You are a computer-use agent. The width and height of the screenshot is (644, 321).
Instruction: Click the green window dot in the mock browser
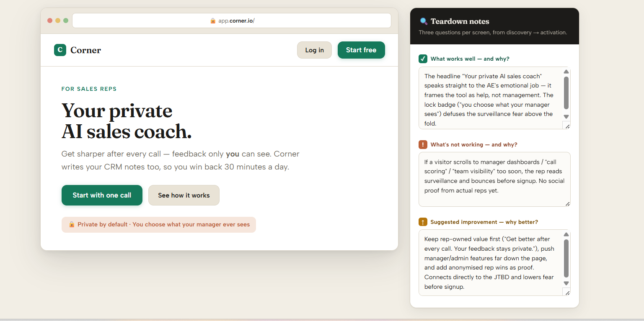coord(66,21)
